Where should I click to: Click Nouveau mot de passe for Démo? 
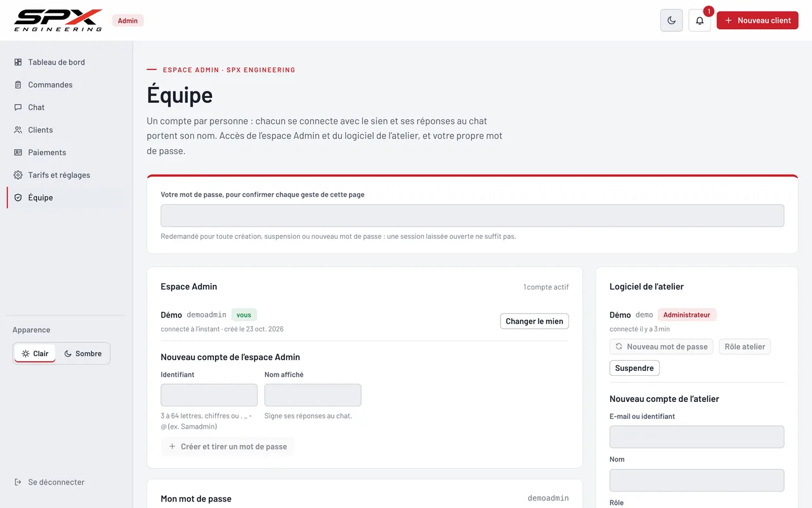coord(662,347)
